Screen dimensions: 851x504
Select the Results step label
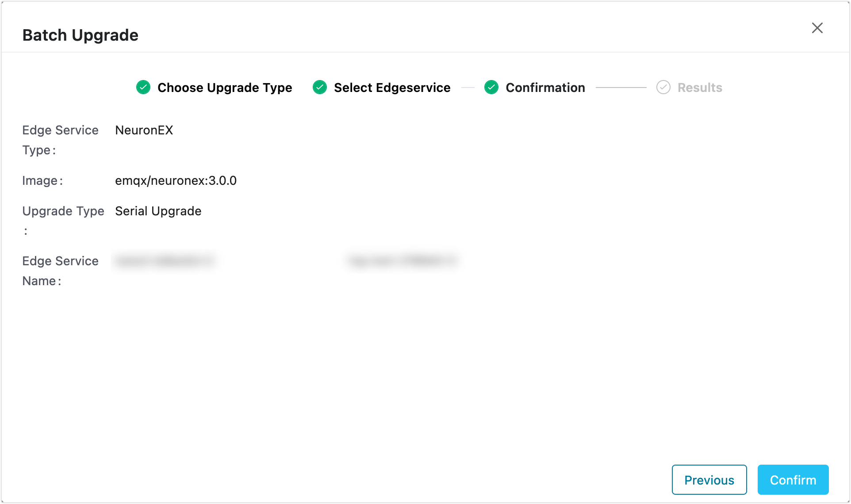pyautogui.click(x=700, y=88)
